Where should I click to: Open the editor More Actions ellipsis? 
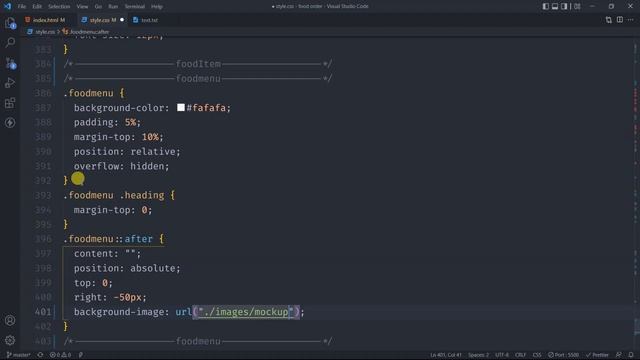[x=631, y=20]
